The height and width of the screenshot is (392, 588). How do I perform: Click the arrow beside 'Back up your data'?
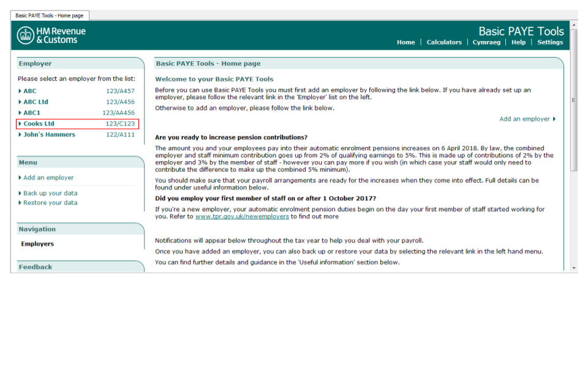click(x=20, y=193)
